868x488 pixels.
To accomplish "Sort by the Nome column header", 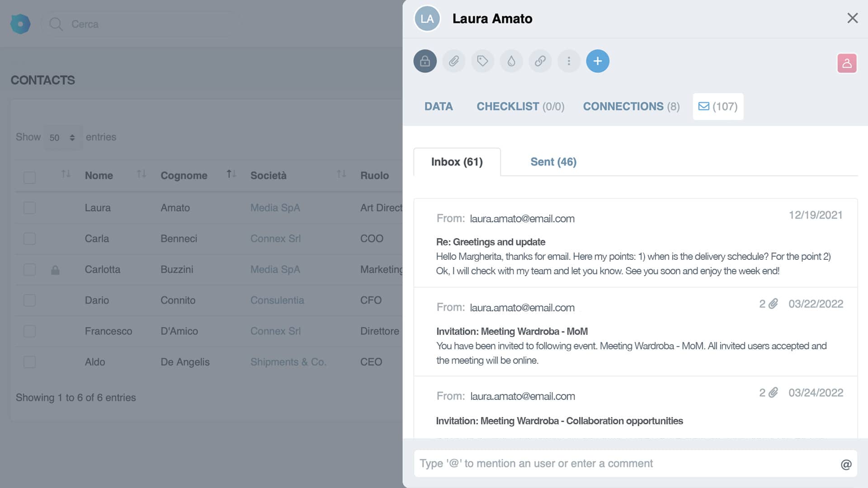I will click(x=99, y=175).
